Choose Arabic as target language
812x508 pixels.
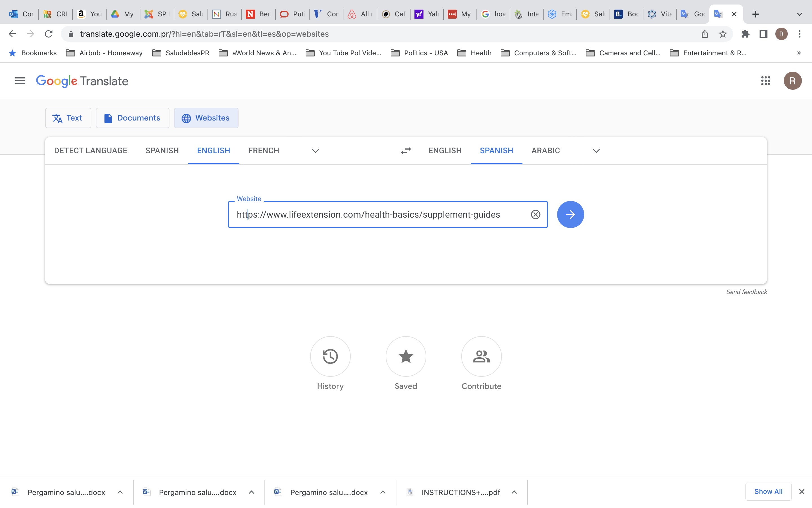click(x=546, y=150)
